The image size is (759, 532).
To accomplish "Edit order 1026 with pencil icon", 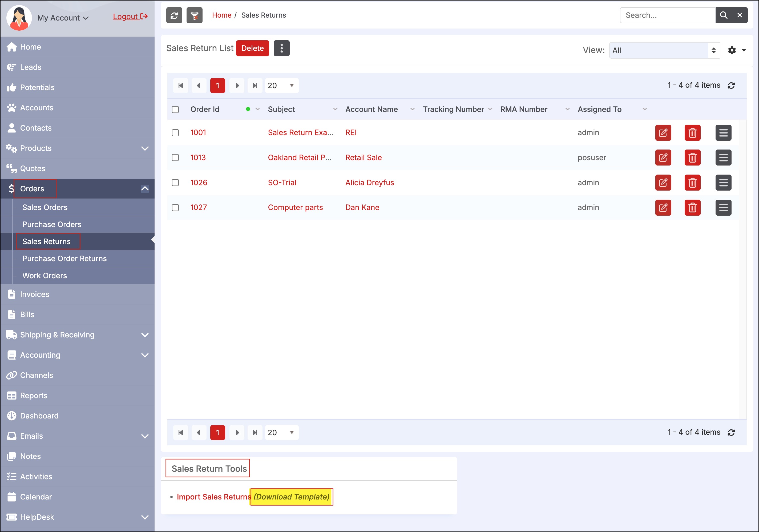I will click(663, 183).
